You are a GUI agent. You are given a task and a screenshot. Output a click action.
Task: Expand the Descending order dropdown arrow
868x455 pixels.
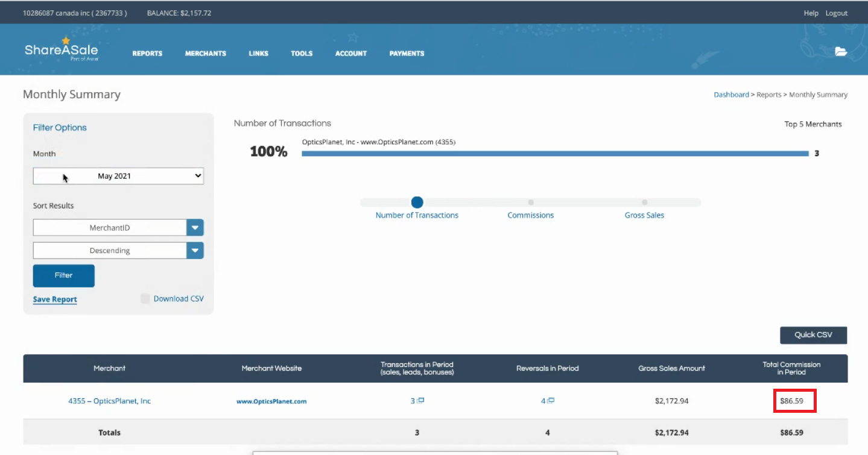[195, 250]
